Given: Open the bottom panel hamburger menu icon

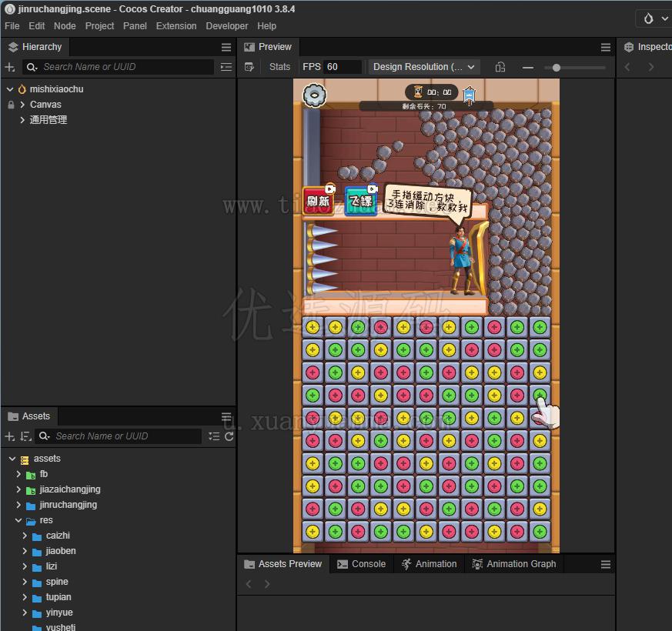Looking at the screenshot, I should pyautogui.click(x=606, y=564).
